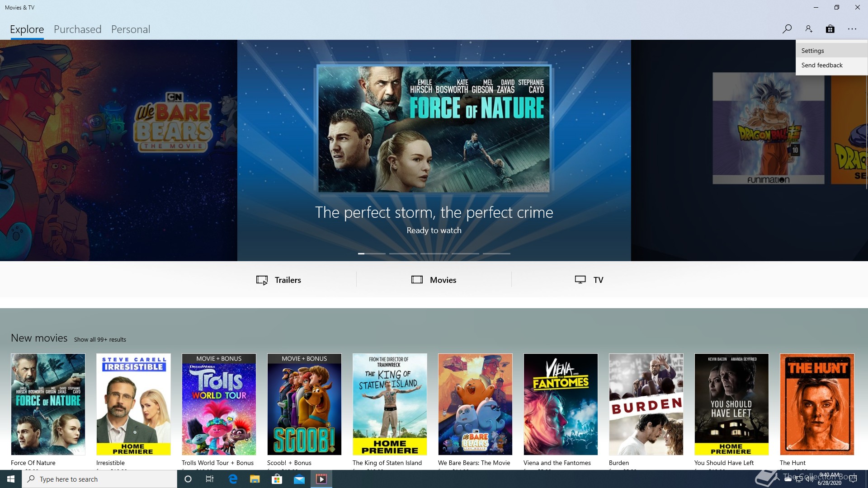Jump to third carousel page indicator
The height and width of the screenshot is (488, 868).
(x=434, y=253)
